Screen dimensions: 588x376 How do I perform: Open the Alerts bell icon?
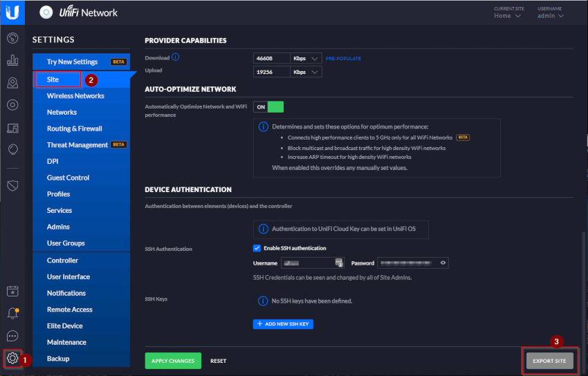click(x=12, y=314)
